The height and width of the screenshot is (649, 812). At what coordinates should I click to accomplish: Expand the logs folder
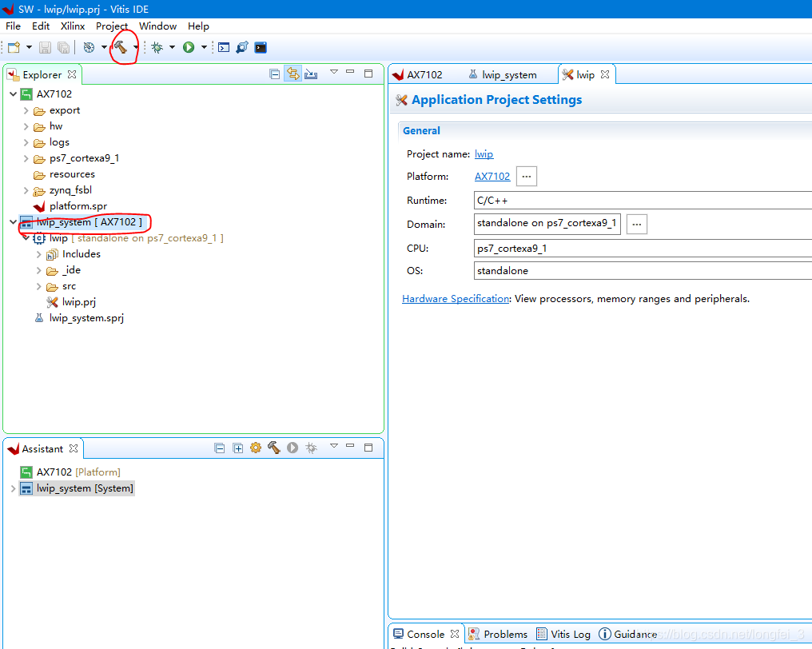26,142
